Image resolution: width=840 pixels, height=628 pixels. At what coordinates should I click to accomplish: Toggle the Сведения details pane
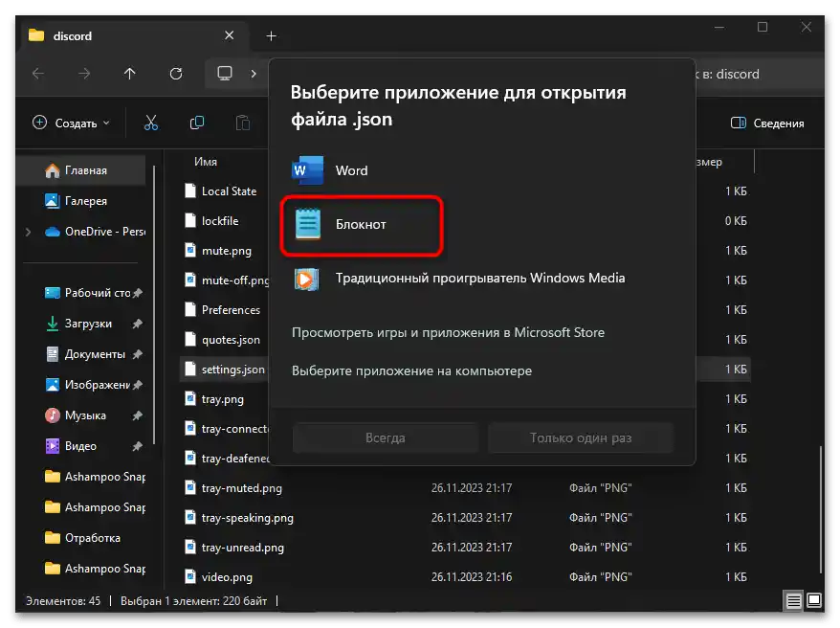click(767, 123)
